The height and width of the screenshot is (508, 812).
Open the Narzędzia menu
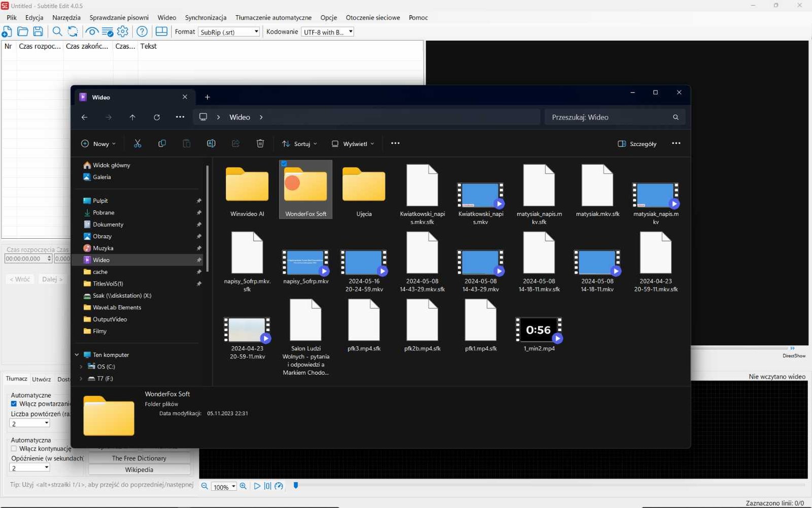66,17
